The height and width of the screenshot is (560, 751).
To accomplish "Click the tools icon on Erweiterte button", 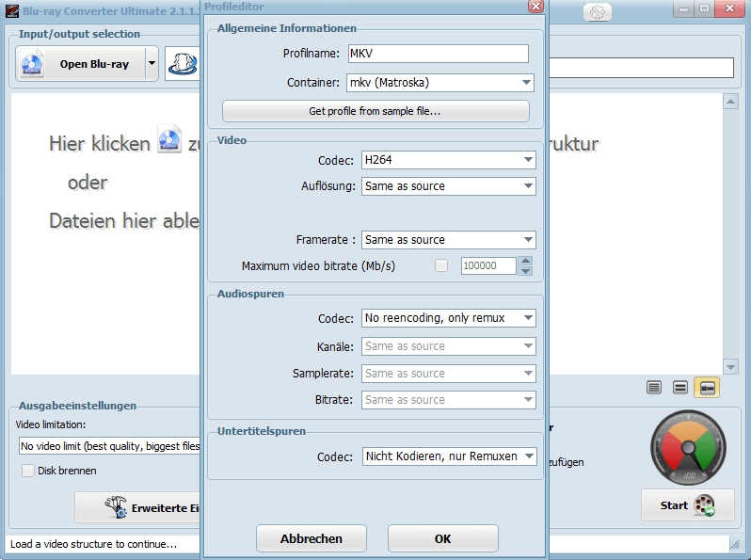I will (117, 507).
